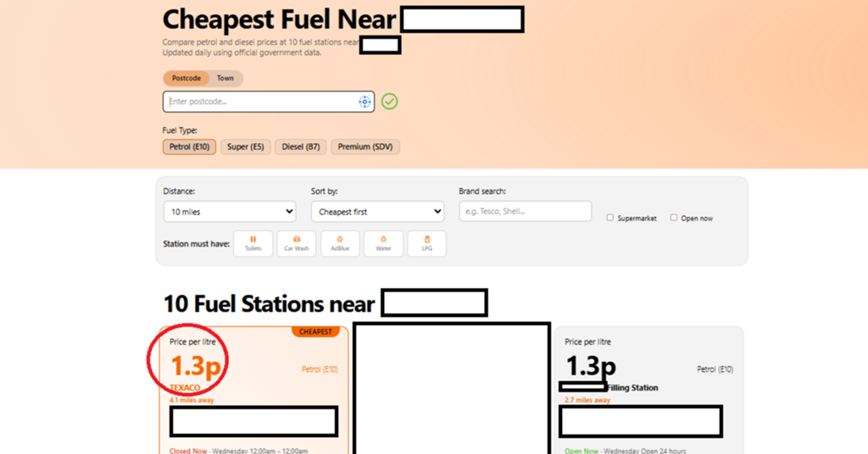
Task: Click the 'Open Now' status text
Action: pyautogui.click(x=581, y=451)
